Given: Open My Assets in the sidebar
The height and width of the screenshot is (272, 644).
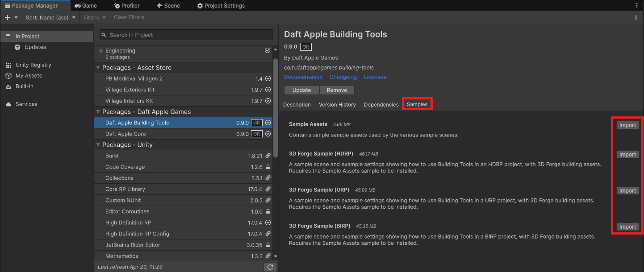Looking at the screenshot, I should coord(47,75).
